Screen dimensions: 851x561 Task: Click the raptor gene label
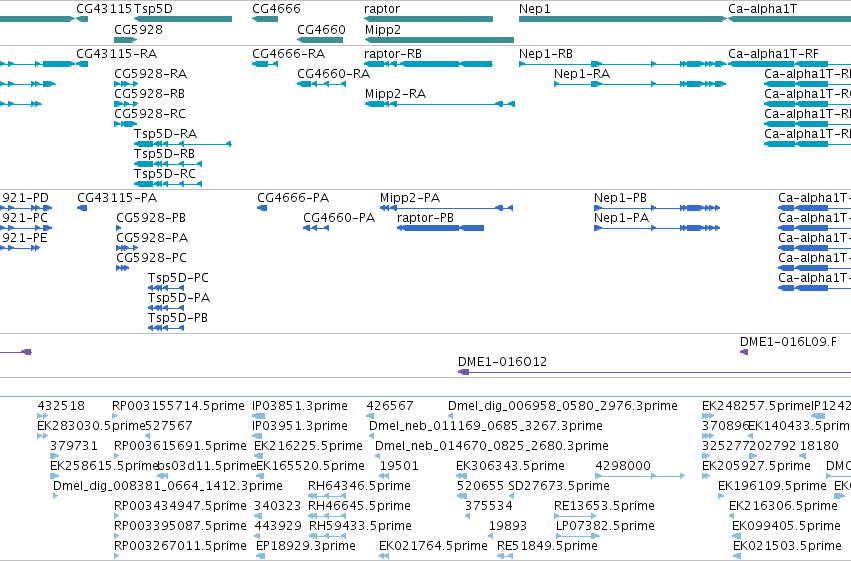click(382, 9)
